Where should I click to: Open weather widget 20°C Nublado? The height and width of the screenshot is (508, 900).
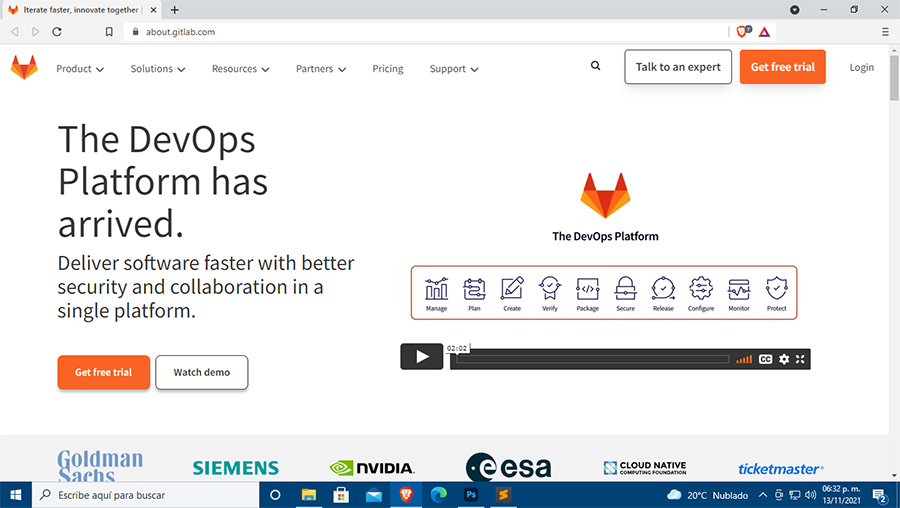click(707, 495)
